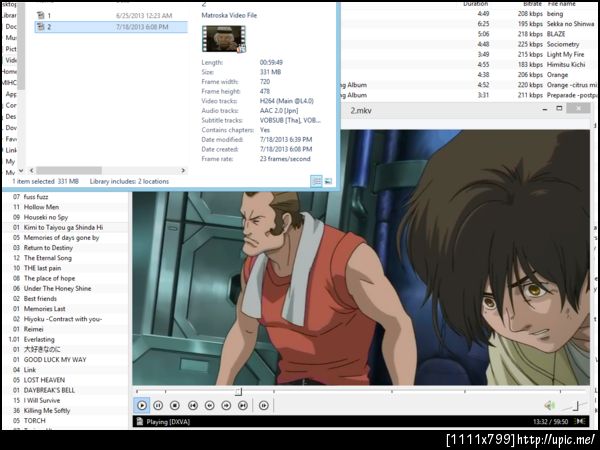Switch Explorer to large icons view
The image size is (600, 450).
coord(328,181)
